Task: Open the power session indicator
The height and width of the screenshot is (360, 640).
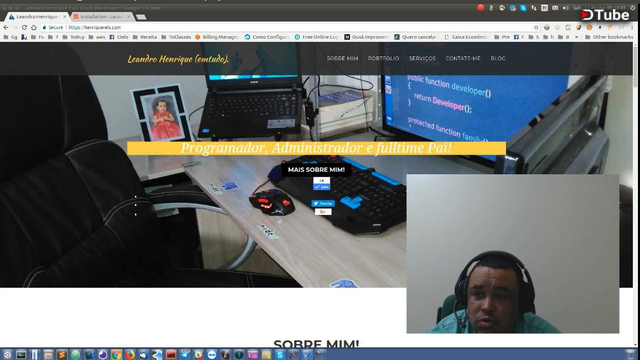Action: coord(632,8)
